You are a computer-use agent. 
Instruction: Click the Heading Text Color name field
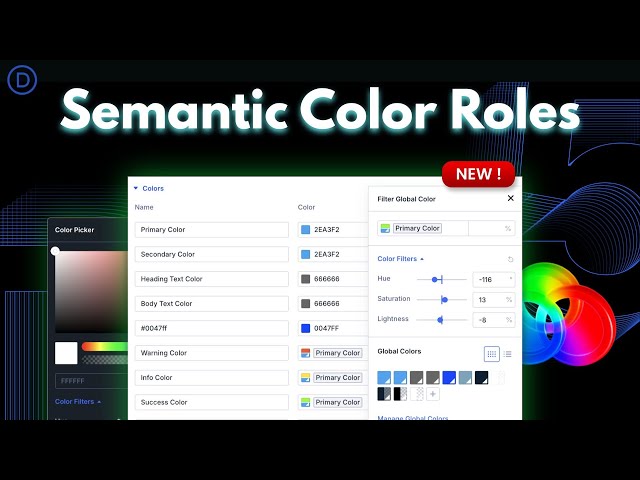pyautogui.click(x=211, y=279)
